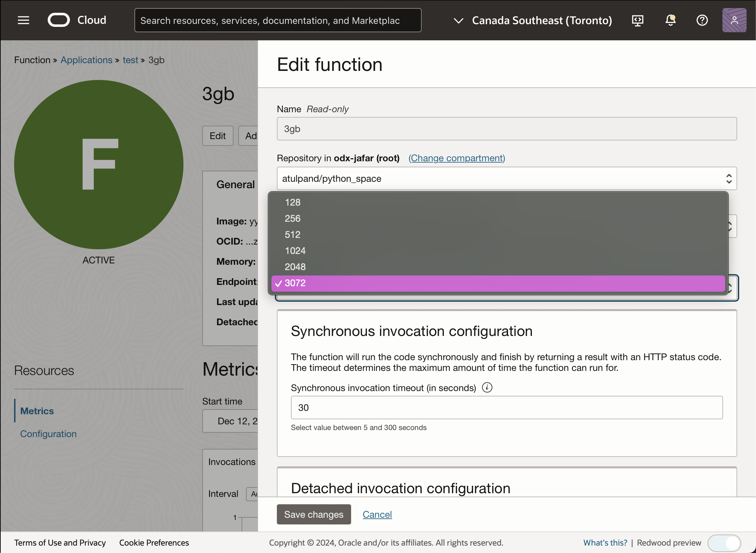Open Cloud Shell developer tools icon
The image size is (756, 553).
point(637,20)
